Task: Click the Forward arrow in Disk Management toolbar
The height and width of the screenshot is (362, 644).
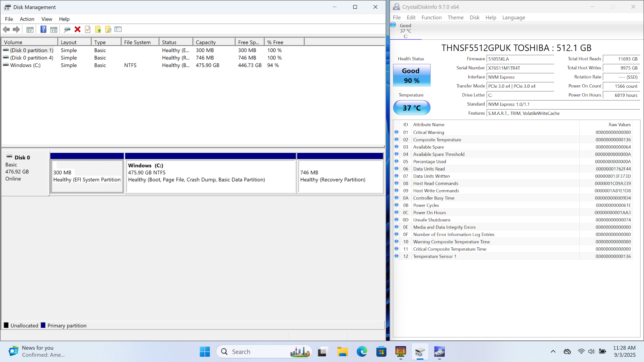Action: [x=16, y=29]
